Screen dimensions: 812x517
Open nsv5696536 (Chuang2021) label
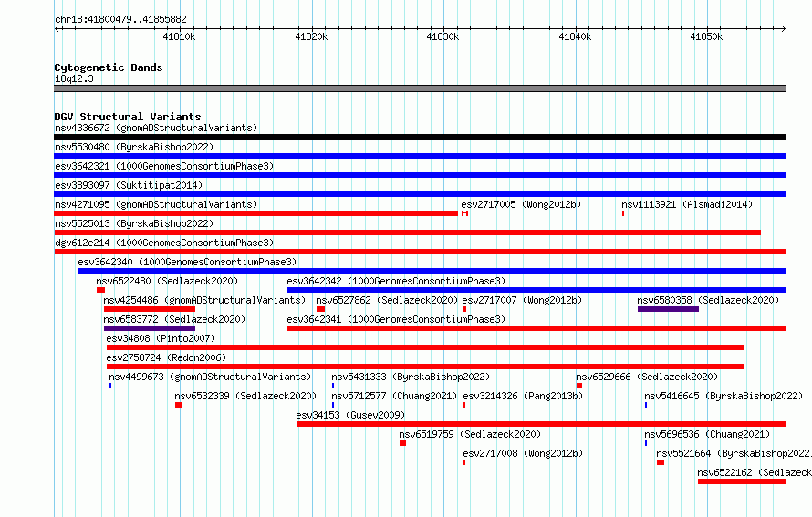click(x=707, y=434)
